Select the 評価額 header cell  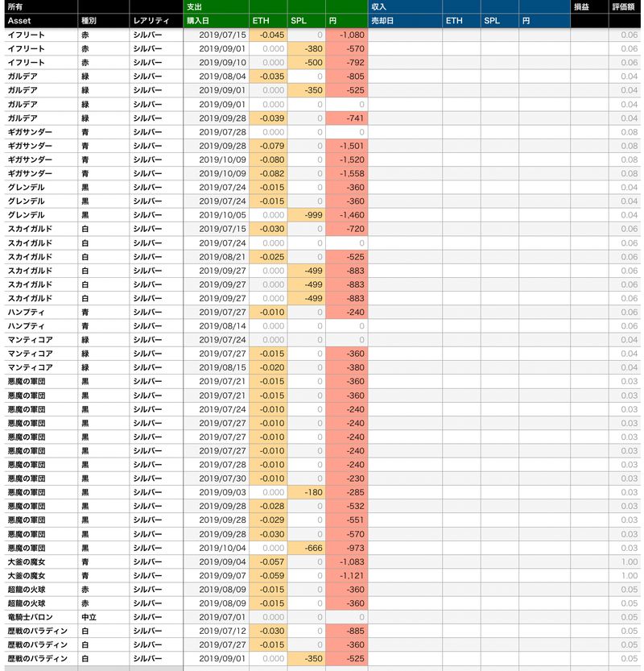coord(625,6)
